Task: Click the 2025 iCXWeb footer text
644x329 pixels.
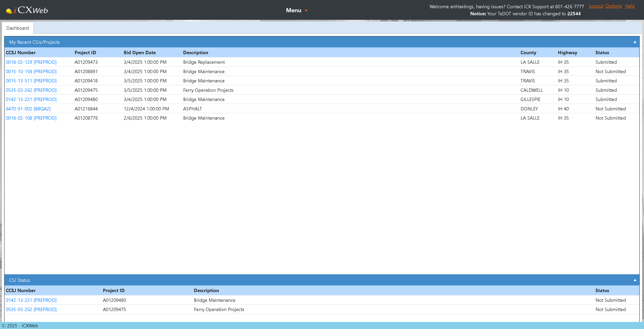Action: pyautogui.click(x=20, y=325)
